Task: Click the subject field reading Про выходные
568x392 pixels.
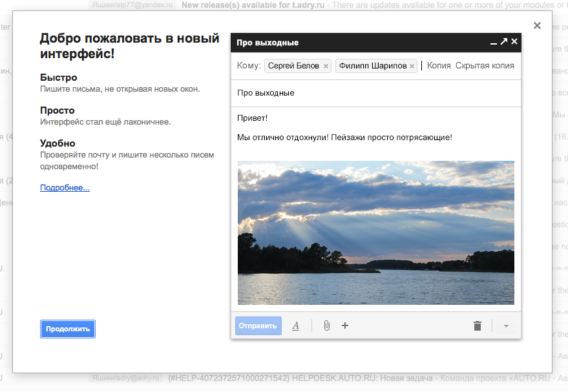Action: coord(375,93)
